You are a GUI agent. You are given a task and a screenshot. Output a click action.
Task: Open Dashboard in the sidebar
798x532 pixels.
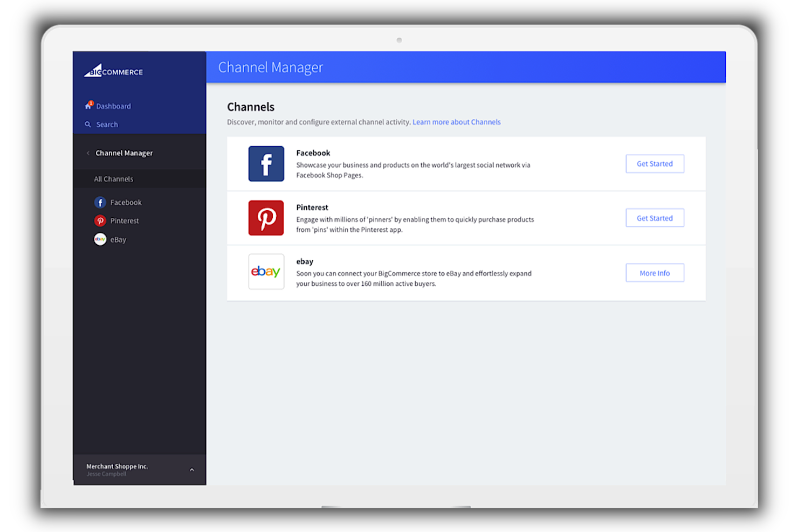tap(113, 106)
